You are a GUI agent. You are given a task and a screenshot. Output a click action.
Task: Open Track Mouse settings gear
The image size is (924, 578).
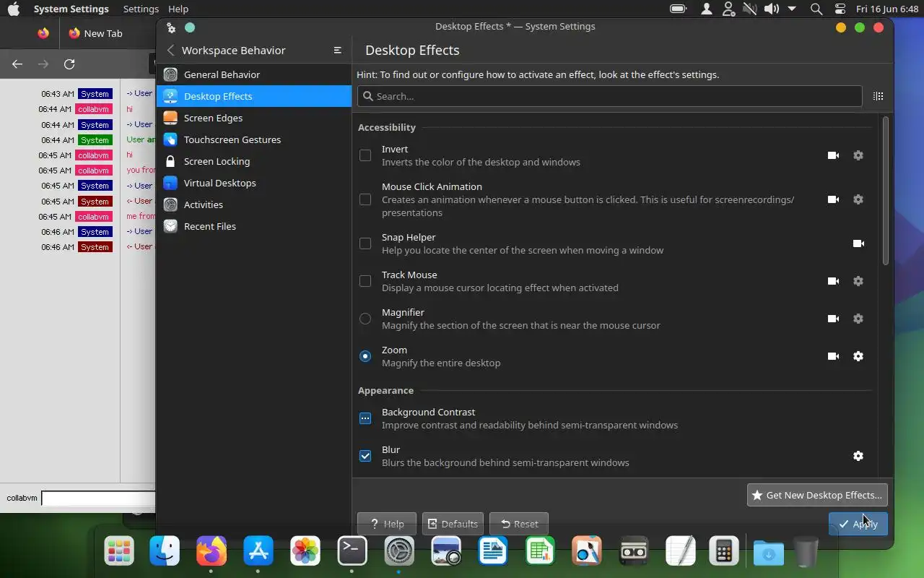coord(858,281)
